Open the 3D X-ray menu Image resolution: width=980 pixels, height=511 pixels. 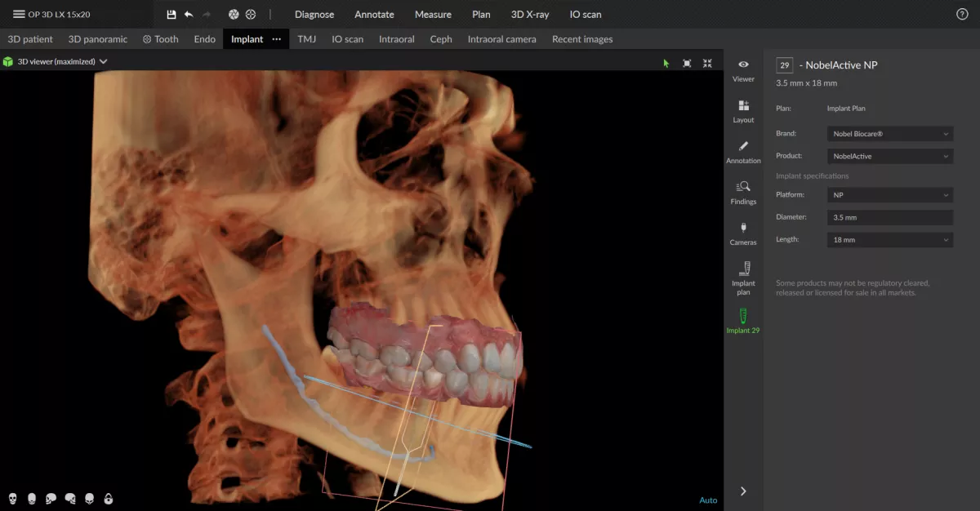pos(530,15)
